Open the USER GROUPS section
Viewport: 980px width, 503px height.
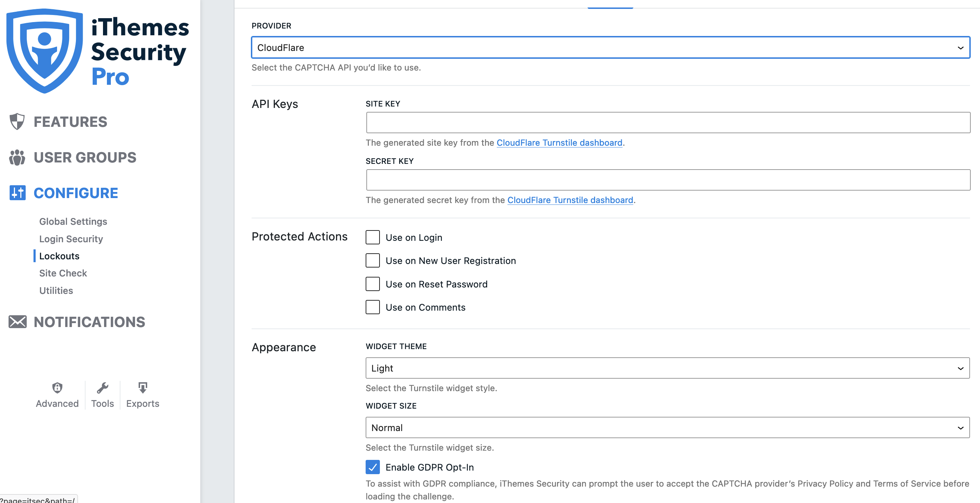coord(85,157)
